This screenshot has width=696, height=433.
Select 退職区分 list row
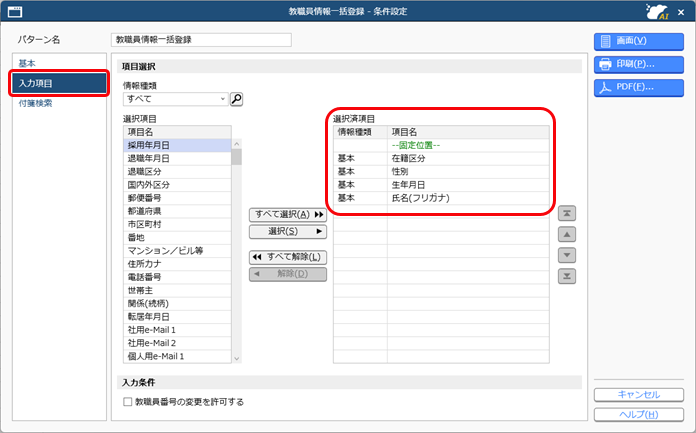pyautogui.click(x=177, y=171)
